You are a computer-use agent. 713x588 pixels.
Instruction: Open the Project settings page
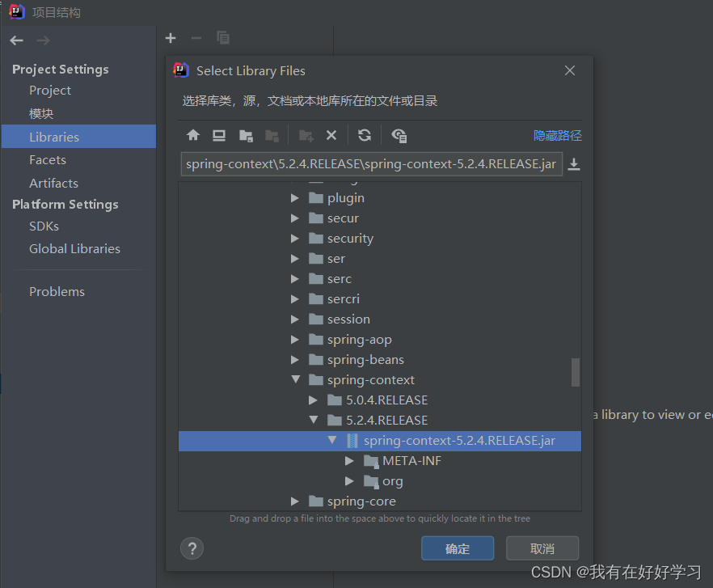[50, 91]
